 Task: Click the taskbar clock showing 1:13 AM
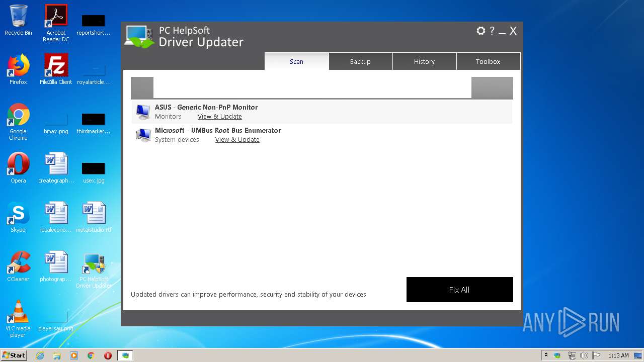618,355
